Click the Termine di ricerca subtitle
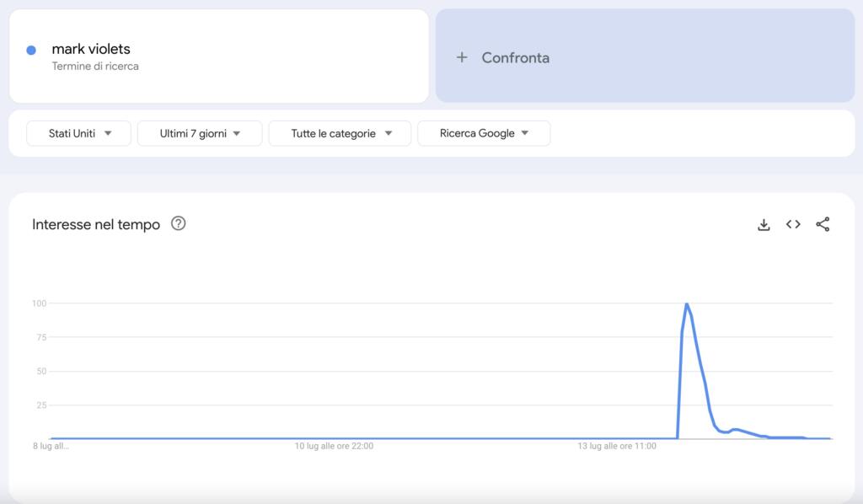 [95, 67]
